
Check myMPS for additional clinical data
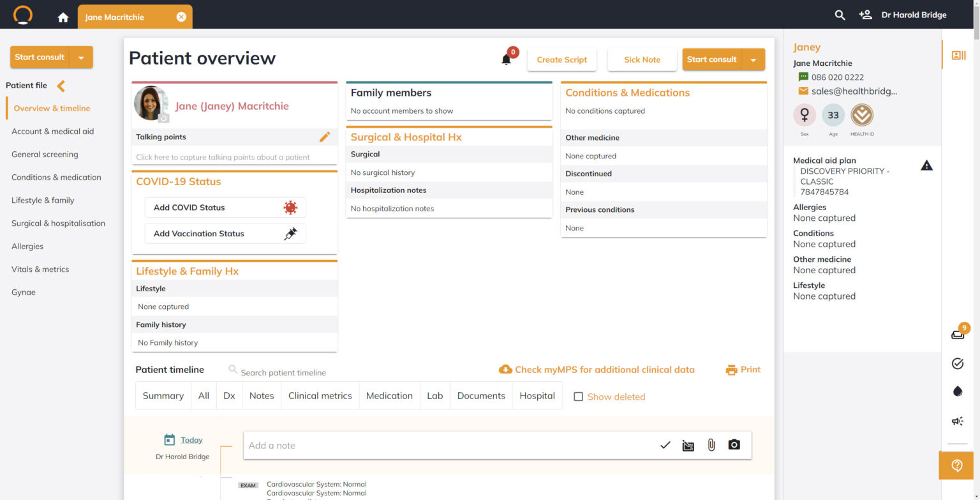click(x=597, y=369)
